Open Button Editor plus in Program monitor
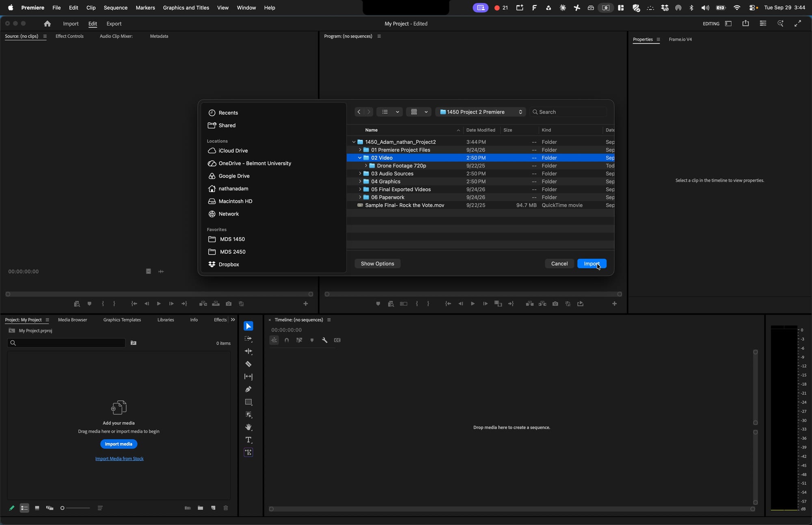Screen dimensions: 812x525 pos(614,304)
